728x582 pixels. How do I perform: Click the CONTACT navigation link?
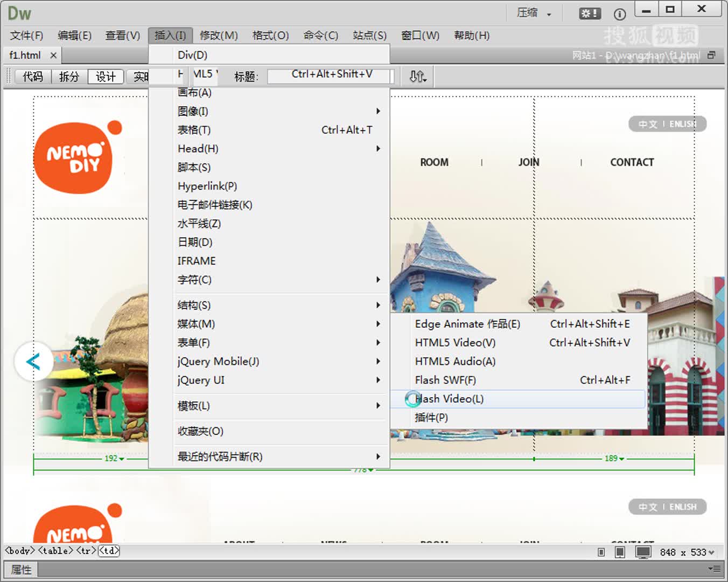pos(632,162)
